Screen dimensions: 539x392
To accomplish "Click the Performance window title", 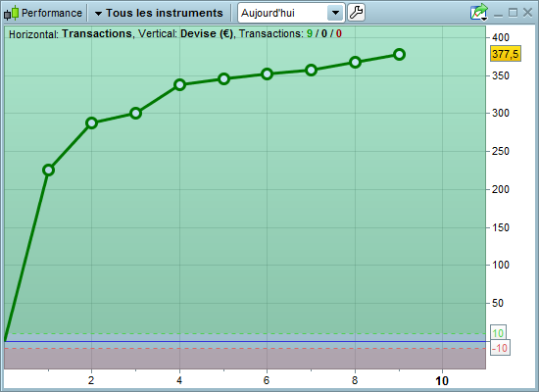I will (52, 13).
